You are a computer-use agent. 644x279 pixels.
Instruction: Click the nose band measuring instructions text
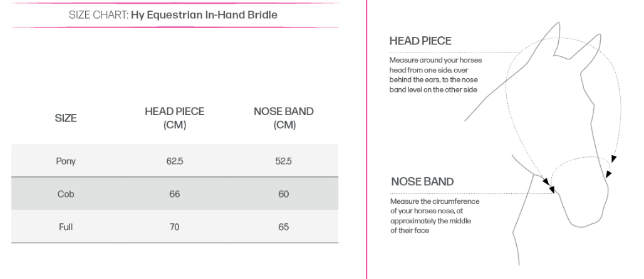click(x=435, y=216)
